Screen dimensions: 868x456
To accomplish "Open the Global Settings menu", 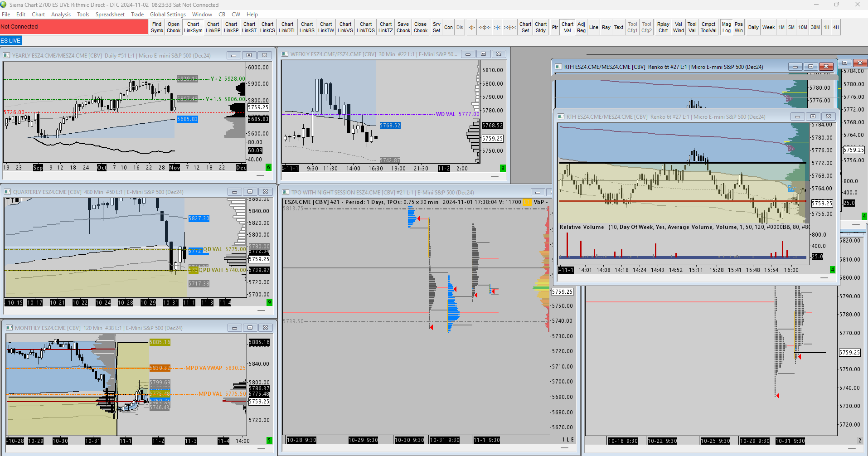I will (168, 15).
